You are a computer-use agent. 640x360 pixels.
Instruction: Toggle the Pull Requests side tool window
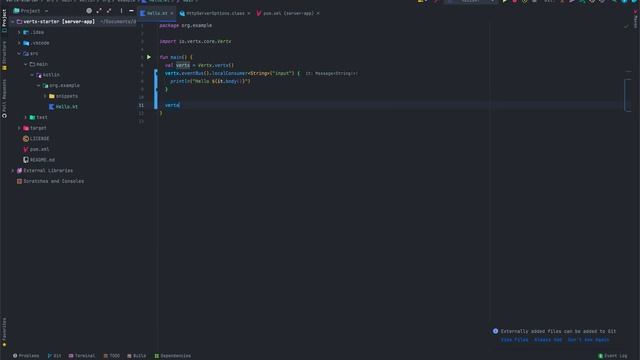pyautogui.click(x=4, y=99)
